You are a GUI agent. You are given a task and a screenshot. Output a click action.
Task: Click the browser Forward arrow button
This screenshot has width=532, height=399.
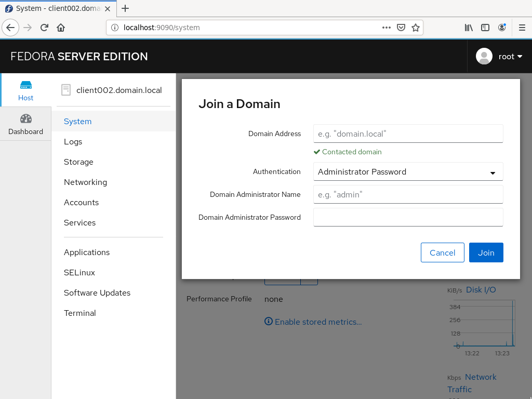click(28, 28)
